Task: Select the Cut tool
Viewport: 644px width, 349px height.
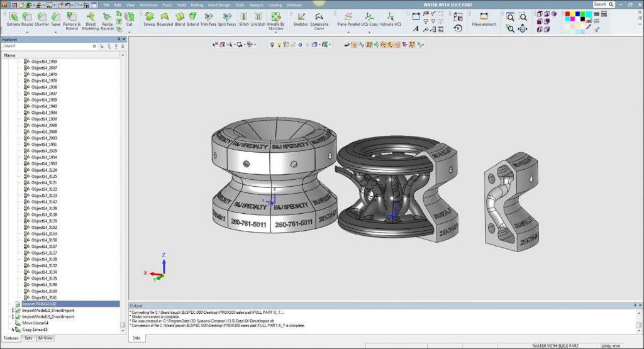Action: click(130, 19)
